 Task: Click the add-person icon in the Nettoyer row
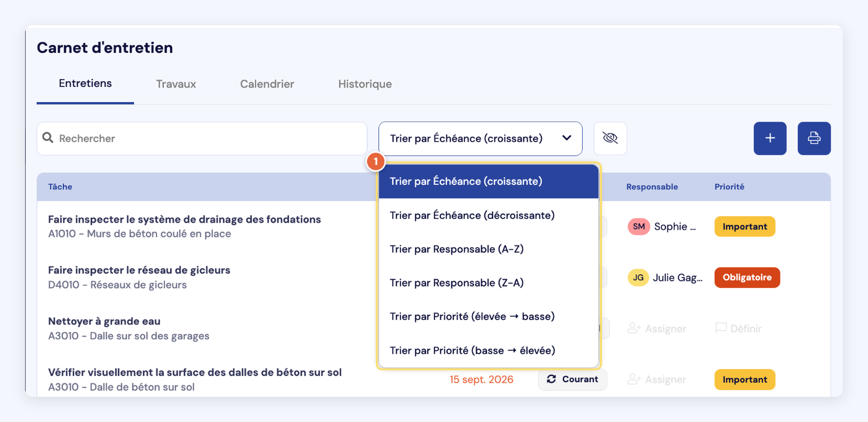click(634, 328)
